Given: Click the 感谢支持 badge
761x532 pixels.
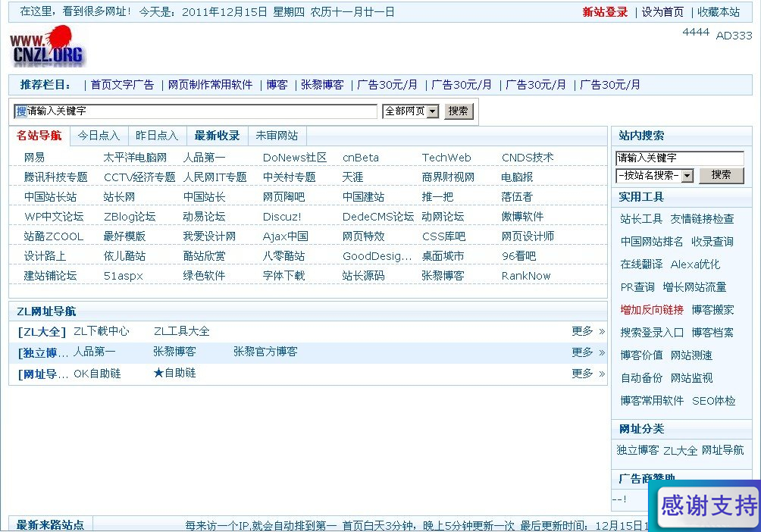Looking at the screenshot, I should (x=708, y=505).
